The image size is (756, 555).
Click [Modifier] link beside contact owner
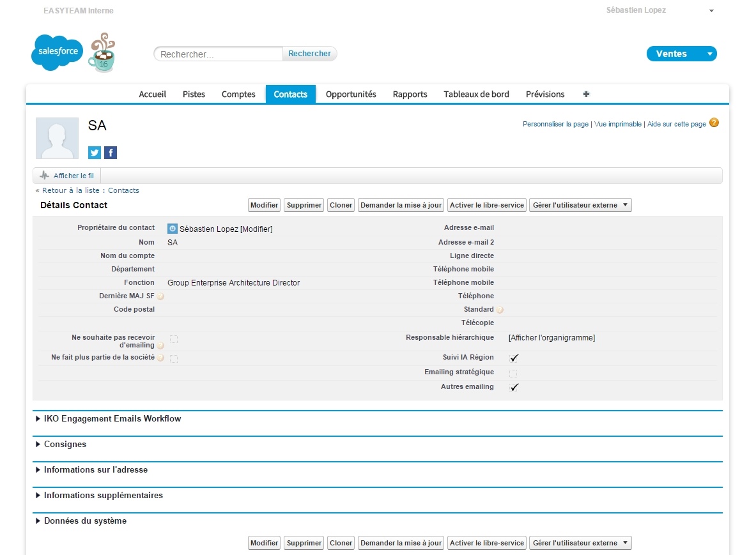(x=256, y=229)
